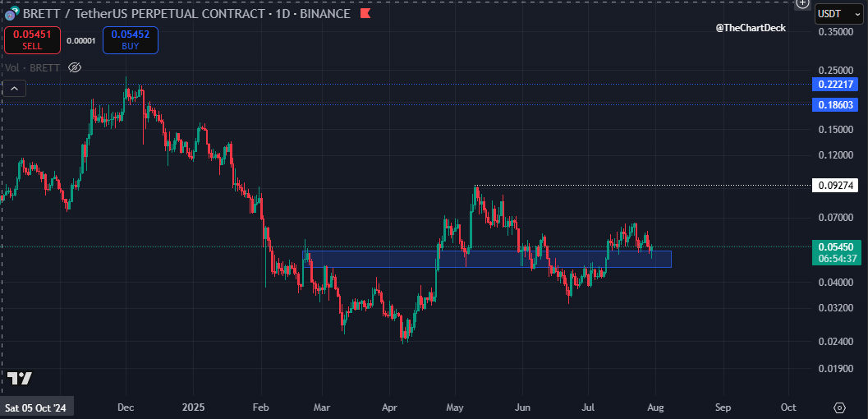
Task: Click the 0.25000 price axis label
Action: [x=835, y=71]
